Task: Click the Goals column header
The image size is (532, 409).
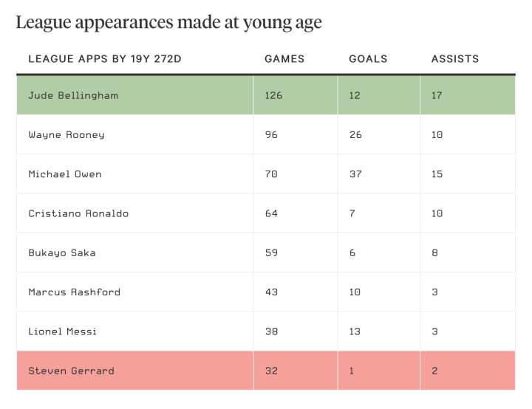Action: pyautogui.click(x=368, y=59)
